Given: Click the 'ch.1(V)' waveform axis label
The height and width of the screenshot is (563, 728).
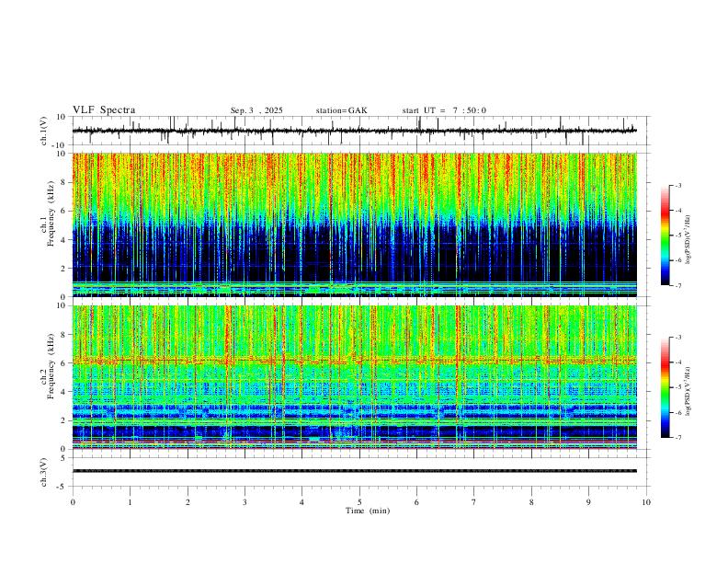Looking at the screenshot, I should 44,131.
